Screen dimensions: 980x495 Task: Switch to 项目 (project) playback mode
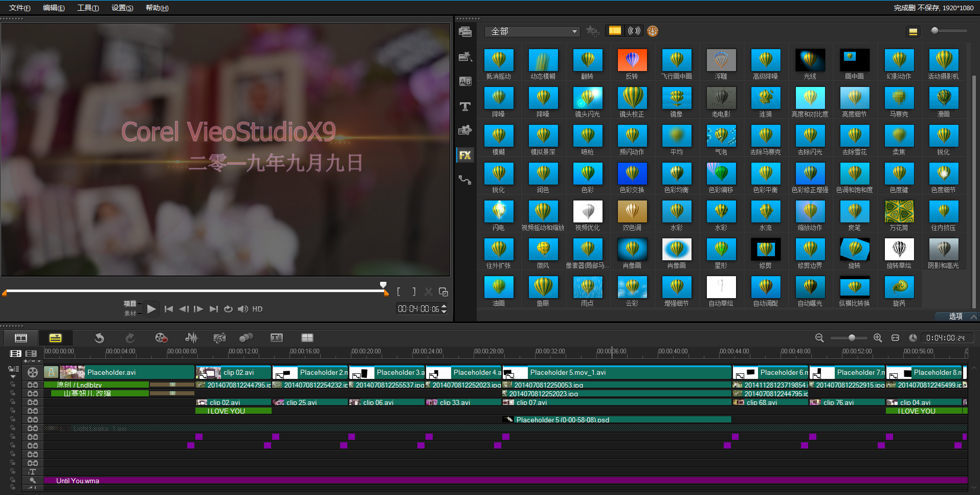(130, 304)
